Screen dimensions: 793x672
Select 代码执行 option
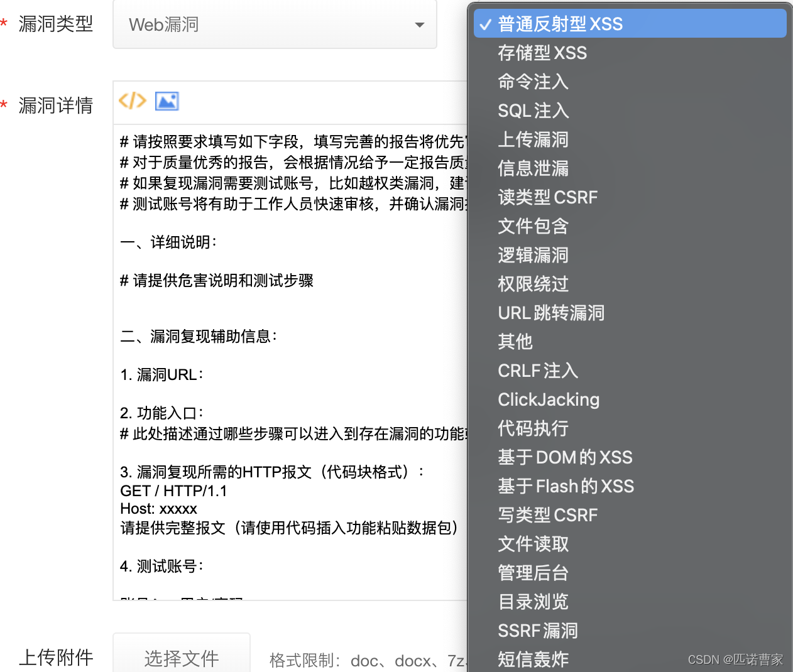point(630,428)
